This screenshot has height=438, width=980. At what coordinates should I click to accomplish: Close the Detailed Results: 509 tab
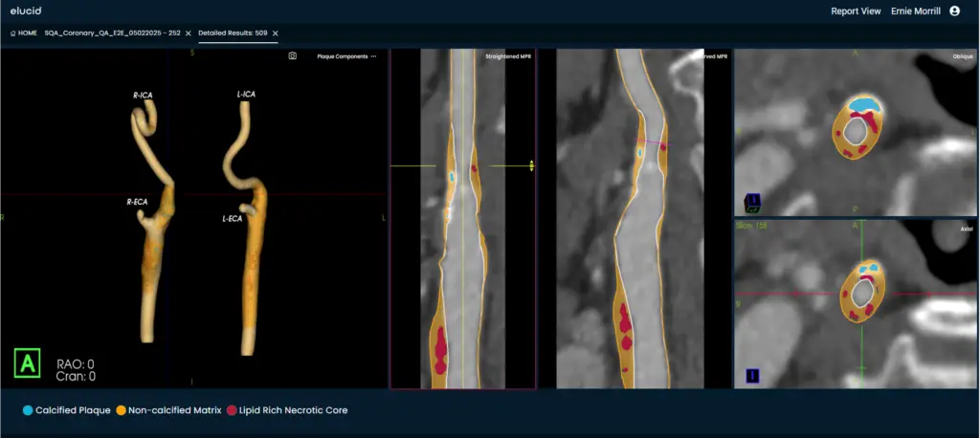275,33
